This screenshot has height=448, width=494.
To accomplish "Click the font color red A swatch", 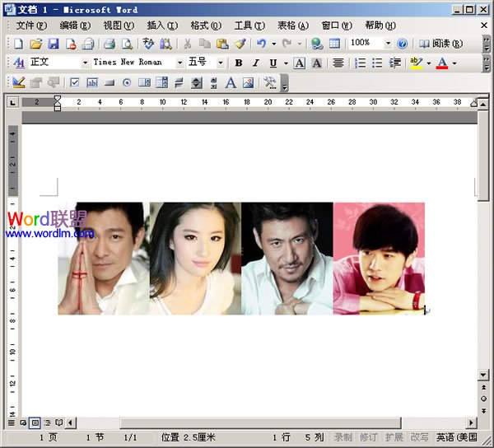I will pos(442,63).
